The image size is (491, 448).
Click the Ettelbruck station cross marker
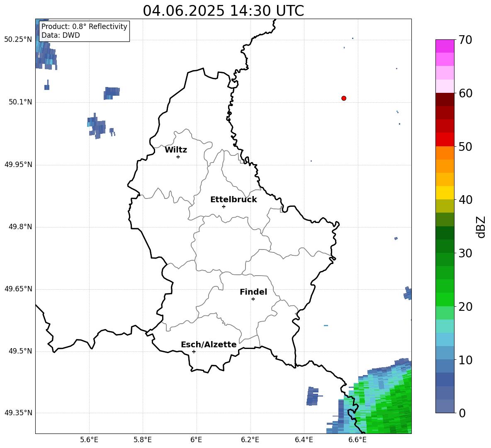[x=224, y=206]
